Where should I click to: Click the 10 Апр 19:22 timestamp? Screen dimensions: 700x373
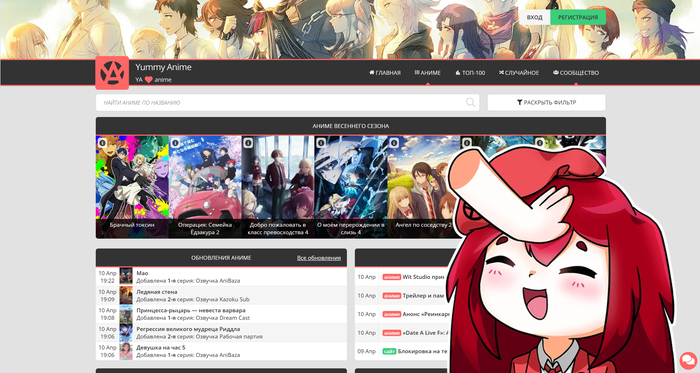pyautogui.click(x=107, y=277)
